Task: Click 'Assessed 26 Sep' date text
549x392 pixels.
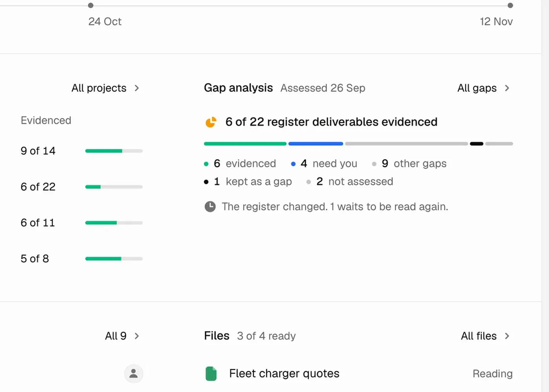Action: coord(323,88)
